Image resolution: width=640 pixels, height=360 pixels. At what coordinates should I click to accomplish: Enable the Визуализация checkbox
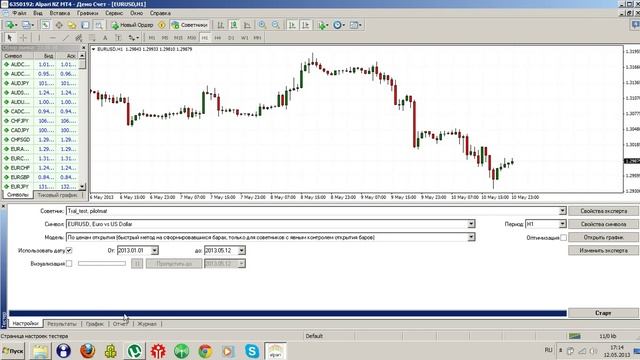tap(69, 263)
